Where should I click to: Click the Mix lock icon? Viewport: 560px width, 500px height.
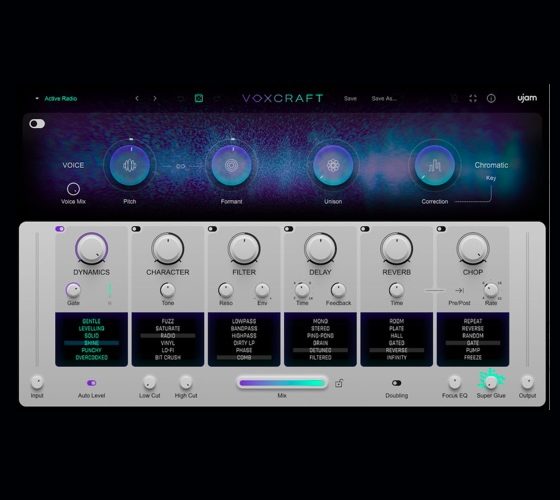pos(339,383)
